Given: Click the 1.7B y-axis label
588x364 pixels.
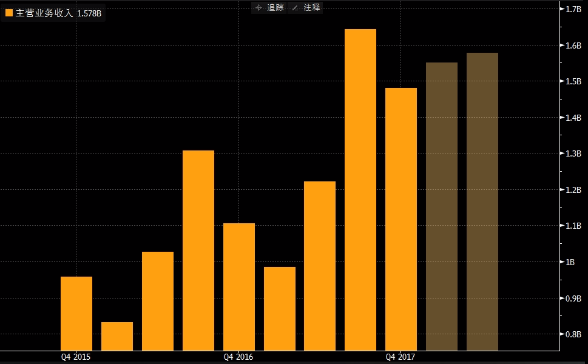Looking at the screenshot, I should (x=573, y=9).
